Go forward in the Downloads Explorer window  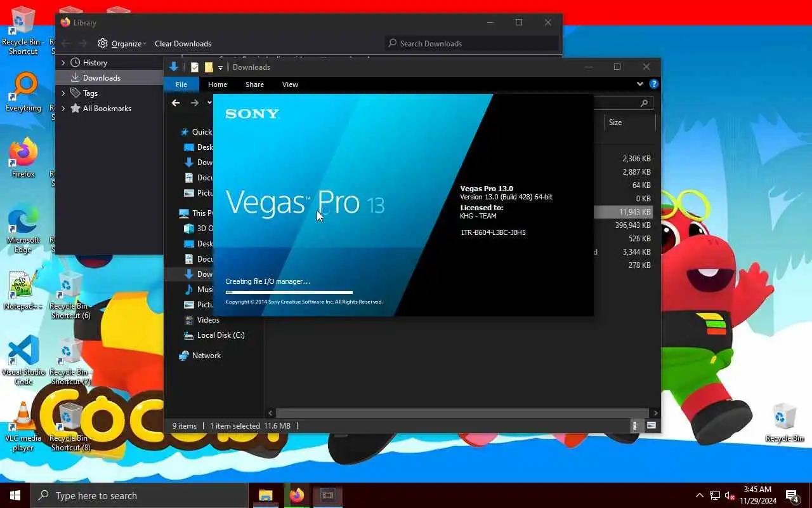coord(195,103)
